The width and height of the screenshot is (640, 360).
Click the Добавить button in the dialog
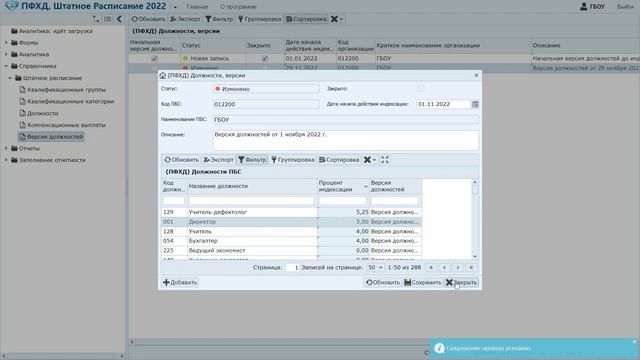(180, 282)
